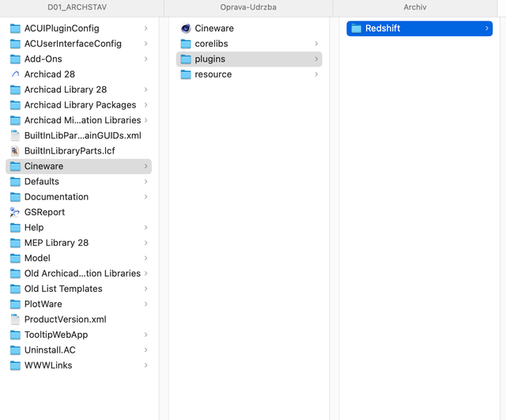Click the Archiv column header

(x=415, y=7)
